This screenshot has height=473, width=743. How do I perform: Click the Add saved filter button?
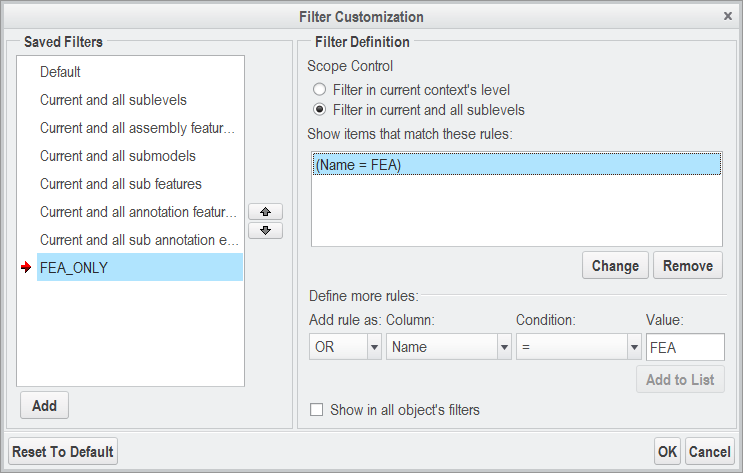pos(44,406)
